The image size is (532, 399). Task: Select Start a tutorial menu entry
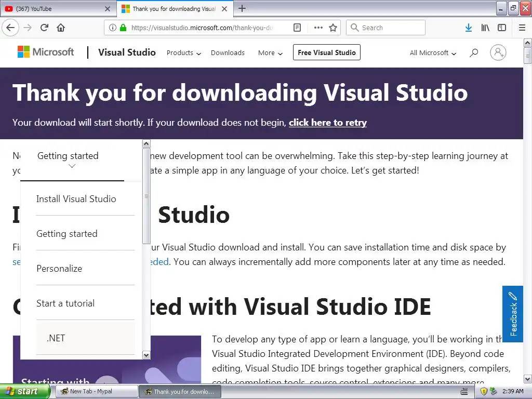[65, 303]
